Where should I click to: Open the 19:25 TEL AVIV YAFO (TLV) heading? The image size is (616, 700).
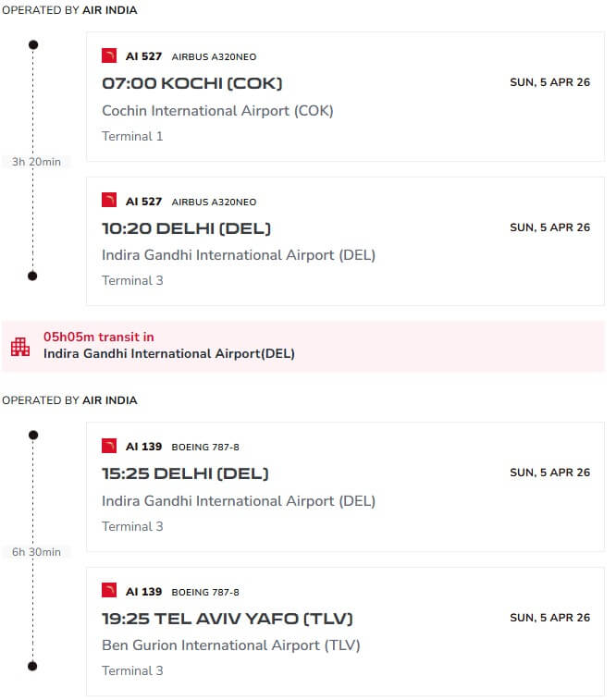[228, 618]
